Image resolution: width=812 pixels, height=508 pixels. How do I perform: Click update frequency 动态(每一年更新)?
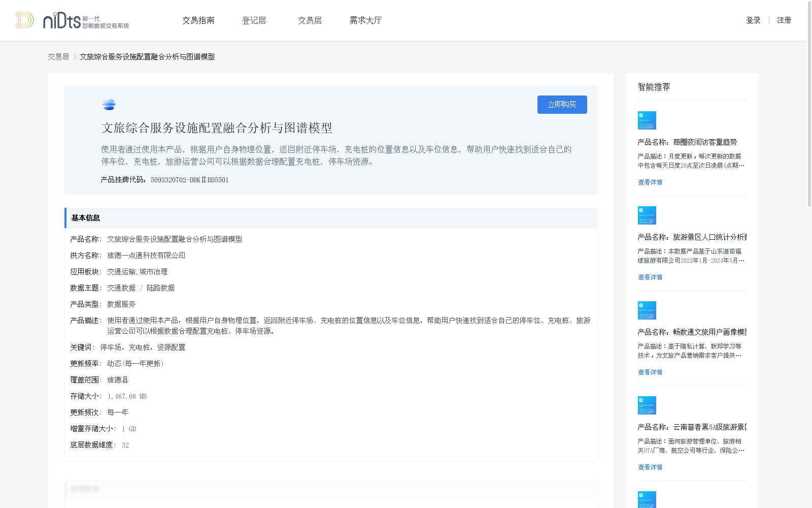(136, 364)
